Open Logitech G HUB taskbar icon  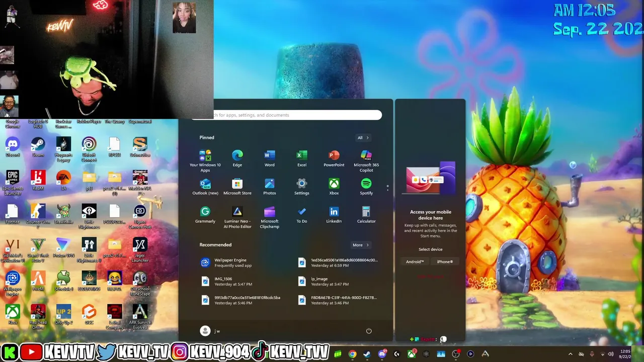[396, 354]
